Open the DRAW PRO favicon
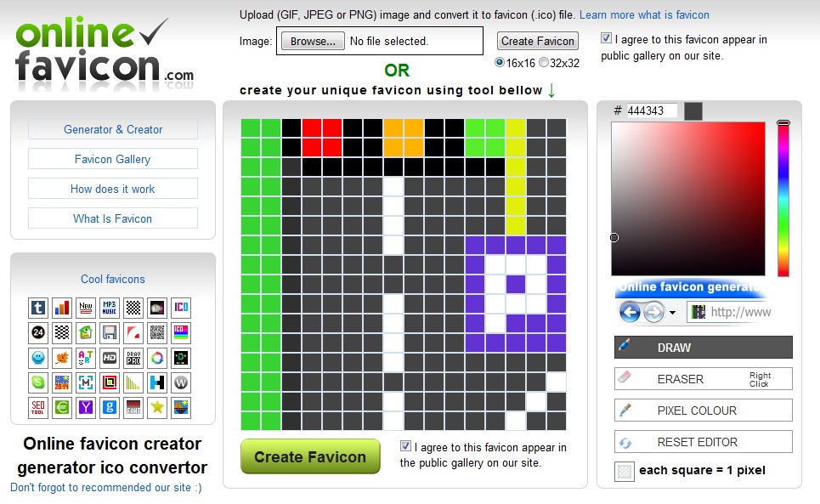Viewport: 820px width, 504px height. pos(133,358)
